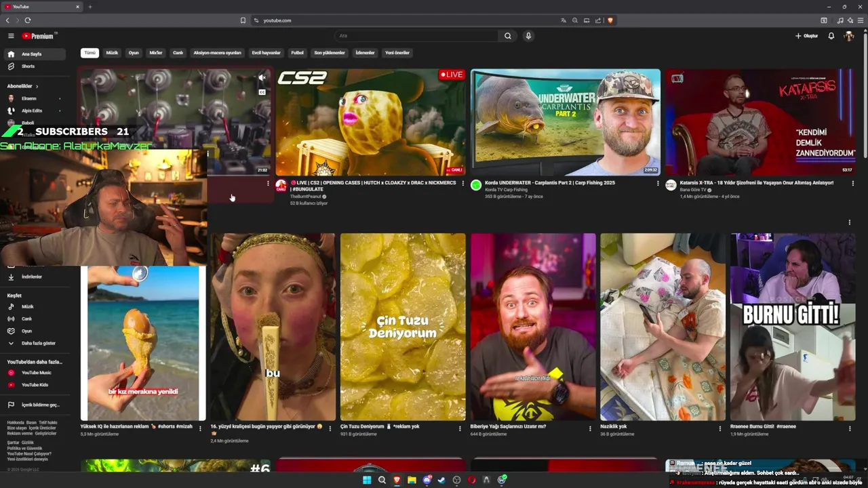Select the Tümü filter chip
Screen dimensions: 868x488
[x=90, y=53]
